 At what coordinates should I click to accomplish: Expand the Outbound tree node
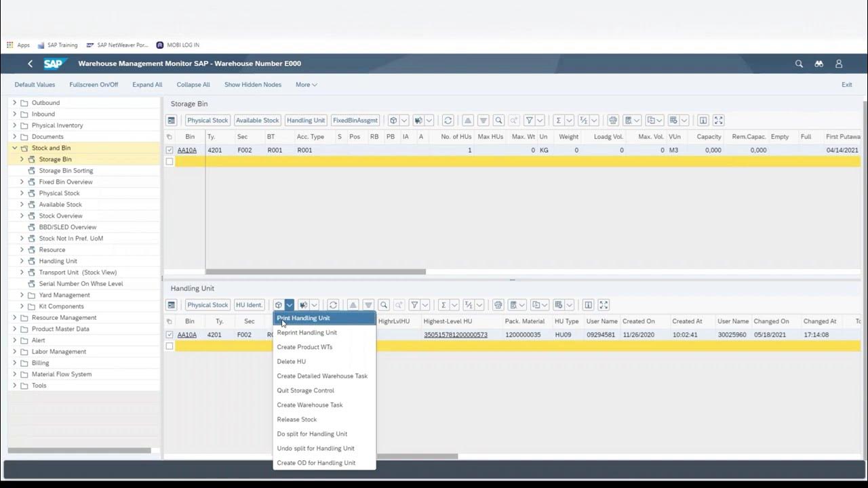[x=14, y=102]
